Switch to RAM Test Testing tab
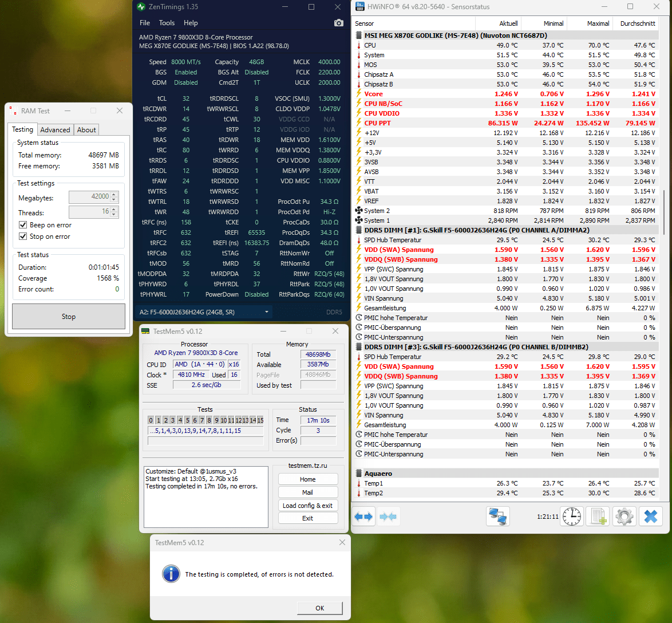This screenshot has width=672, height=623. tap(22, 129)
